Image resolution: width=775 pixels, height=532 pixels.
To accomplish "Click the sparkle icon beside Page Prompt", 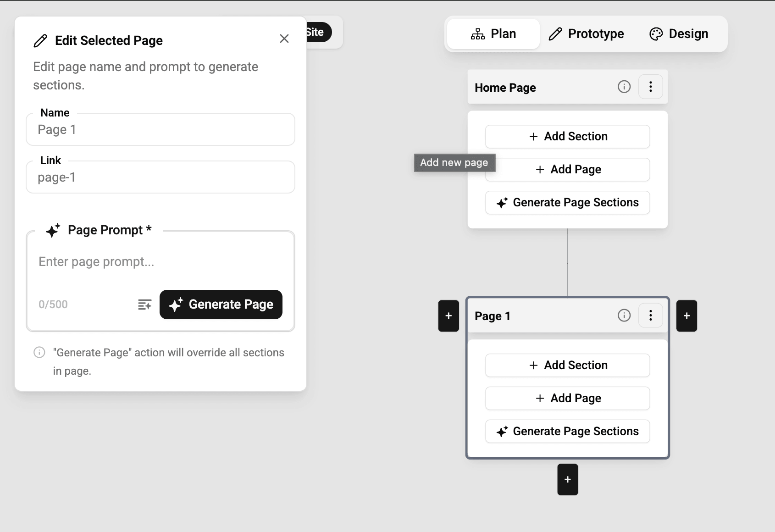I will point(53,230).
